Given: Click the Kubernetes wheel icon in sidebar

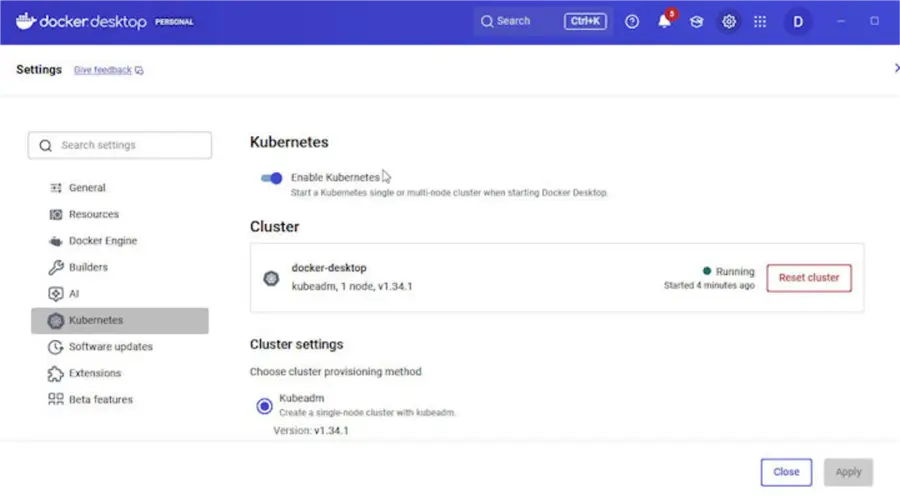Looking at the screenshot, I should (56, 320).
